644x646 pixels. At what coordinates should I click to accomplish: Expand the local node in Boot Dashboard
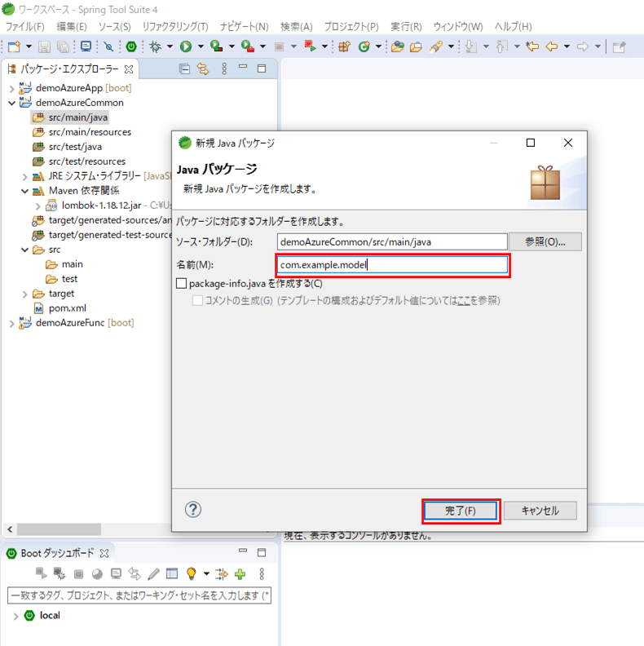click(15, 617)
